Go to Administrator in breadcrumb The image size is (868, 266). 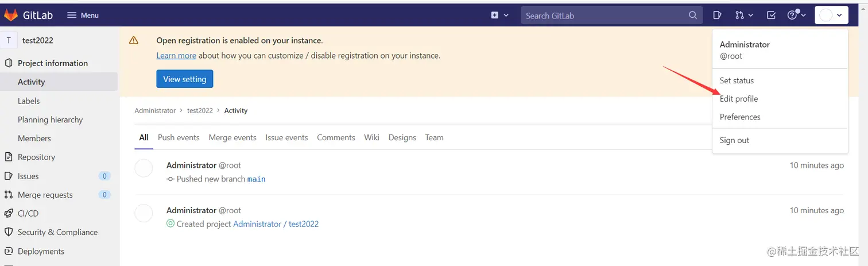155,110
